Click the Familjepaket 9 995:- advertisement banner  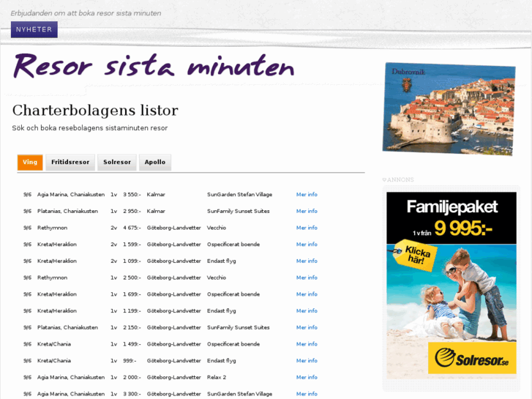click(x=452, y=286)
